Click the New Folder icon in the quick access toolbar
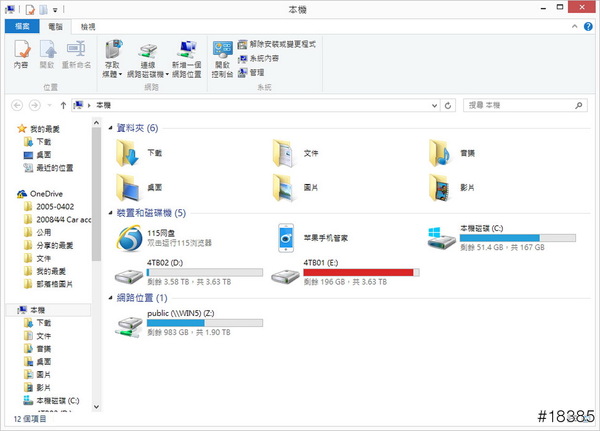The image size is (600, 431). tap(43, 9)
